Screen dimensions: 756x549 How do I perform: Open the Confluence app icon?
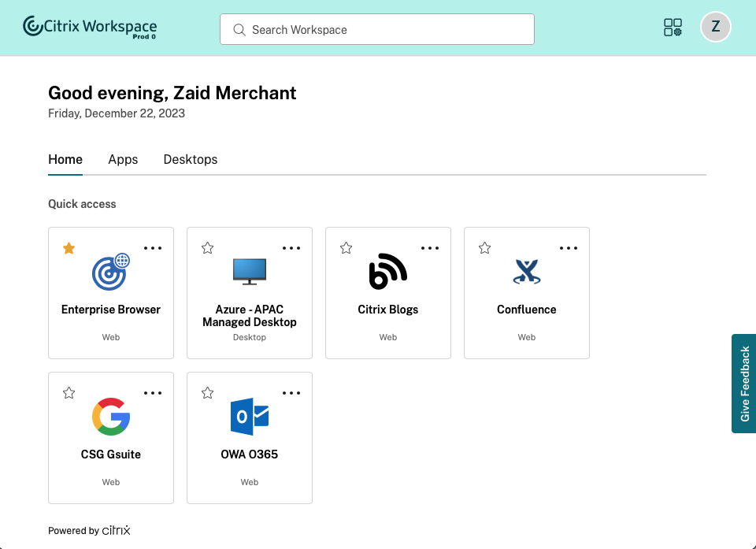(527, 272)
